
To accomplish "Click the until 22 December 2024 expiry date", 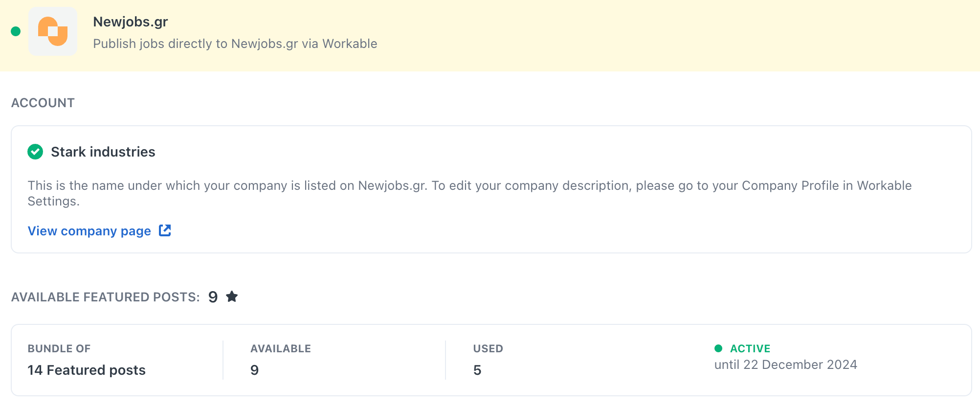I will tap(785, 364).
